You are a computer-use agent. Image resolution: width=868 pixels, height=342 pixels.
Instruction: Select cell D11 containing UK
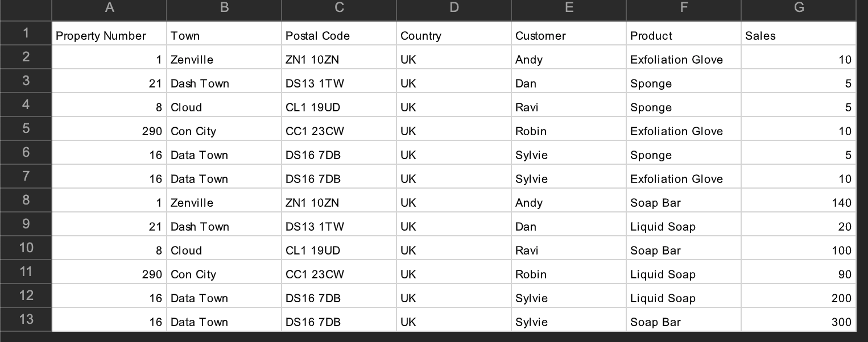point(453,274)
